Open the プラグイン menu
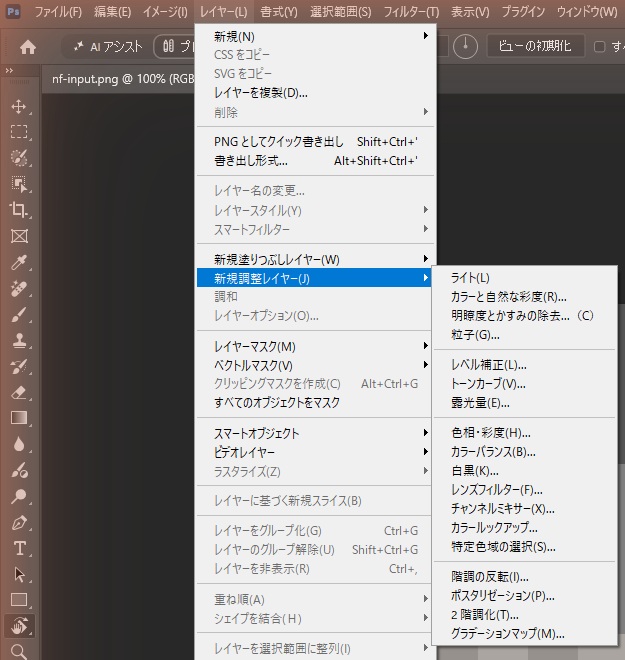This screenshot has height=660, width=625. [523, 12]
